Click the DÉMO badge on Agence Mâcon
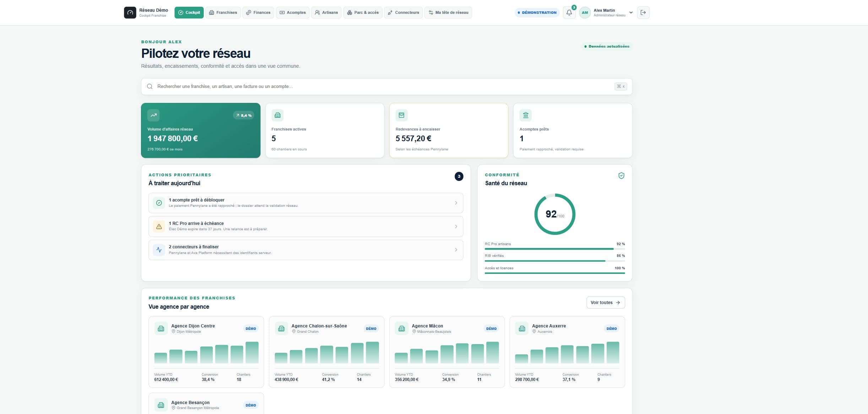Screen dimensions: 868x414 tap(491, 329)
